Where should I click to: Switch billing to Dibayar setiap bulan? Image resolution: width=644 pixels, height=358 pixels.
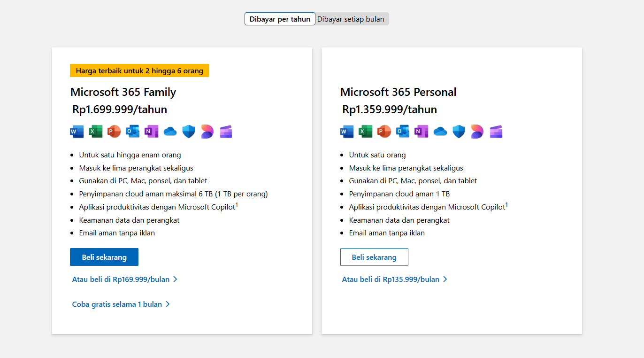[x=352, y=19]
